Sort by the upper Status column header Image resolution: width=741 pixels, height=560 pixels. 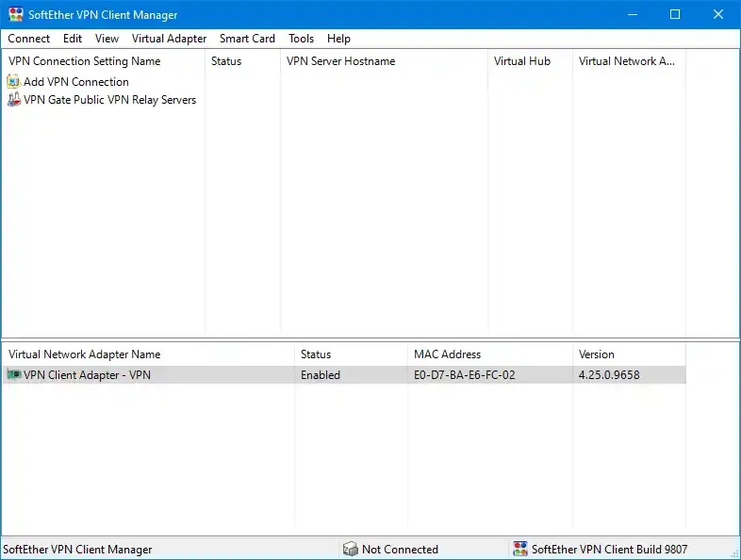pos(243,61)
